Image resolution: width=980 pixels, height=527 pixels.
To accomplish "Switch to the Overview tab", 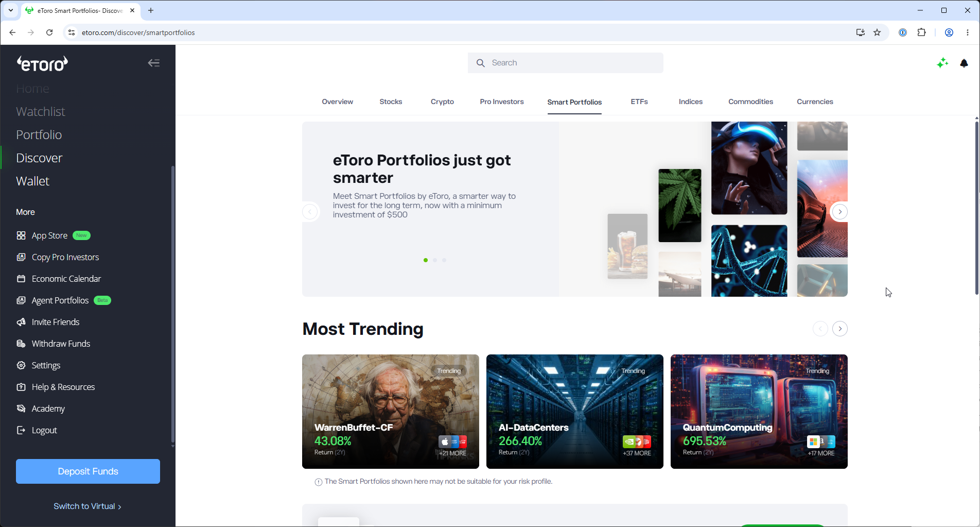I will coord(338,101).
